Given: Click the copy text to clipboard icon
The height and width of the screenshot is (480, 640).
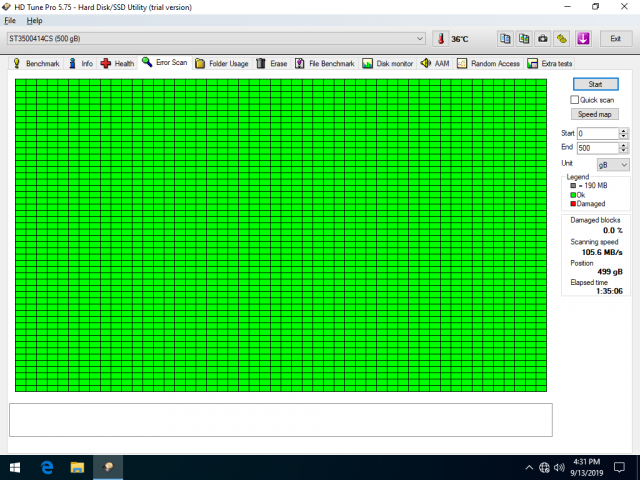Looking at the screenshot, I should coord(505,39).
